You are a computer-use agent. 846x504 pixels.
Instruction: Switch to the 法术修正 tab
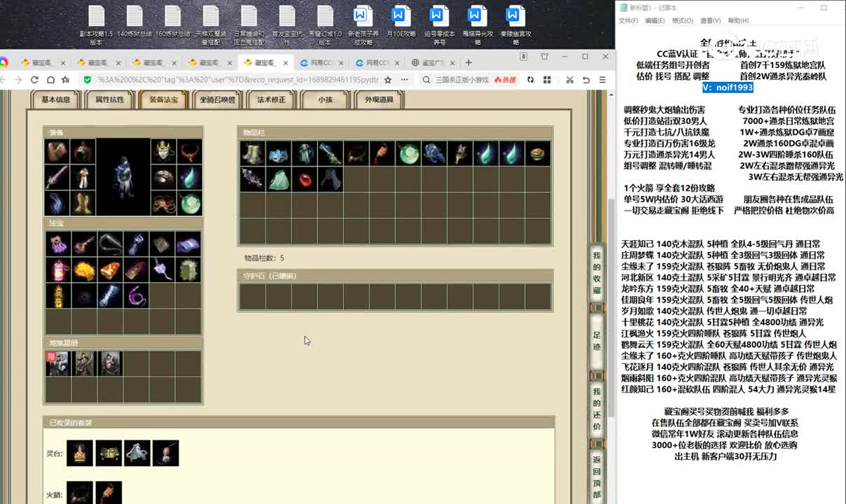coord(271,100)
